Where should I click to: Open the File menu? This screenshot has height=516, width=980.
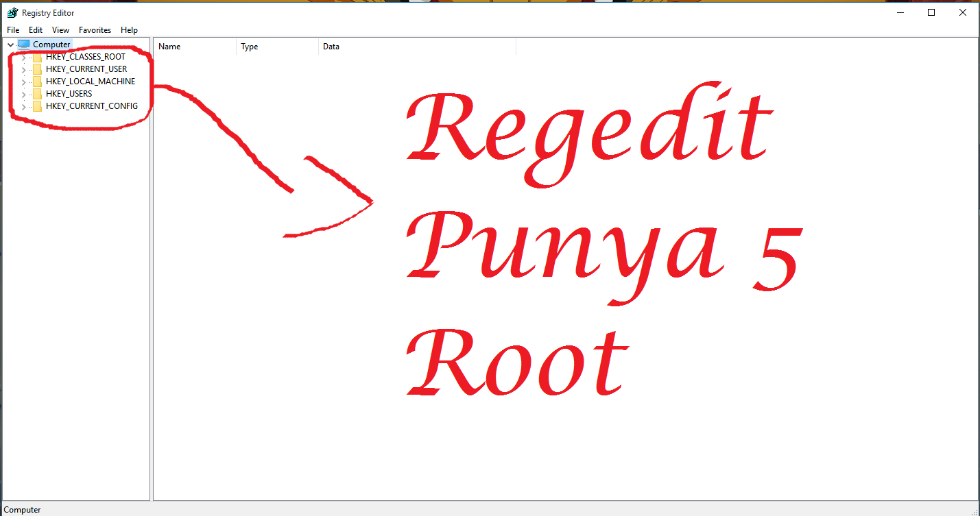(x=12, y=29)
